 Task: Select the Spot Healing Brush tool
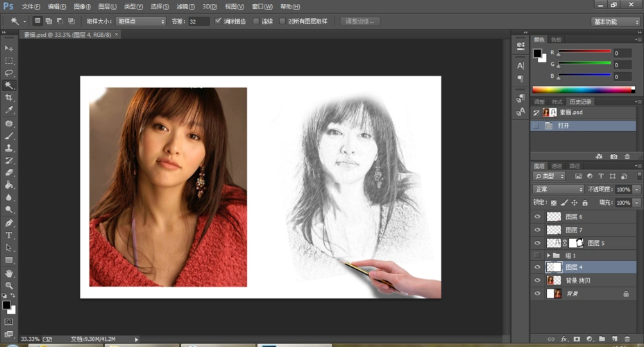[8, 124]
